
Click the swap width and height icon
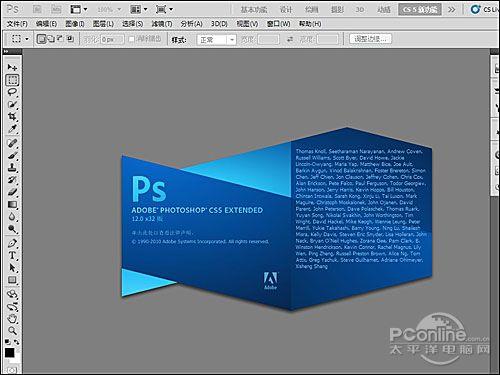290,39
